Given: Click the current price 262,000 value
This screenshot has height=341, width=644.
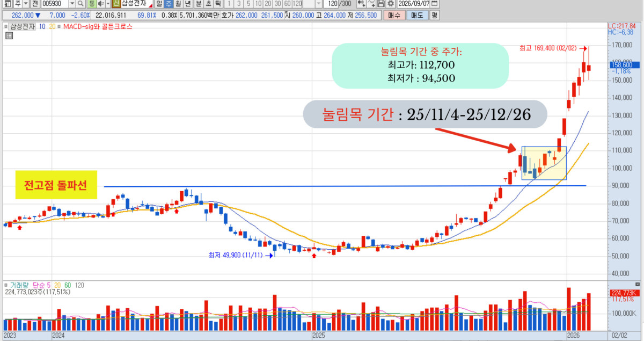Looking at the screenshot, I should click(x=23, y=15).
